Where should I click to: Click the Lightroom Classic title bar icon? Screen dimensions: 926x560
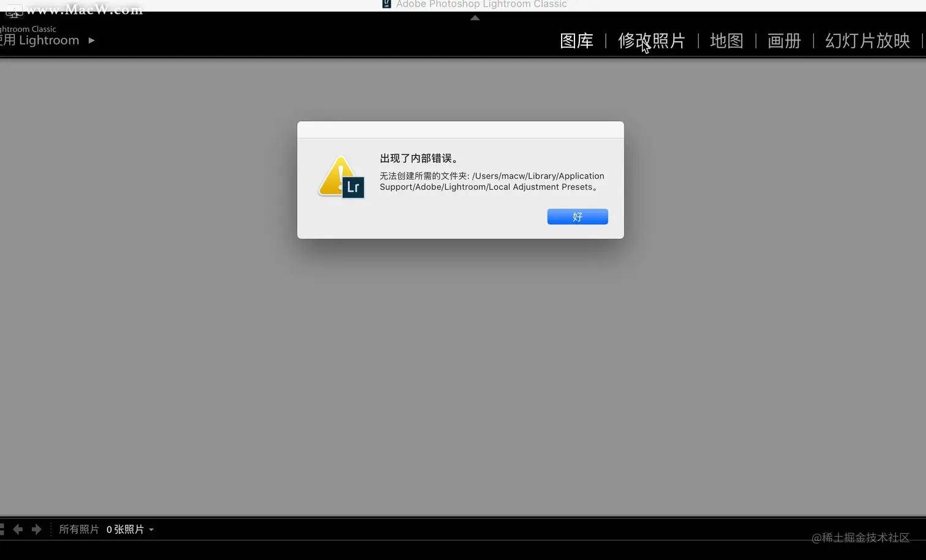click(386, 4)
